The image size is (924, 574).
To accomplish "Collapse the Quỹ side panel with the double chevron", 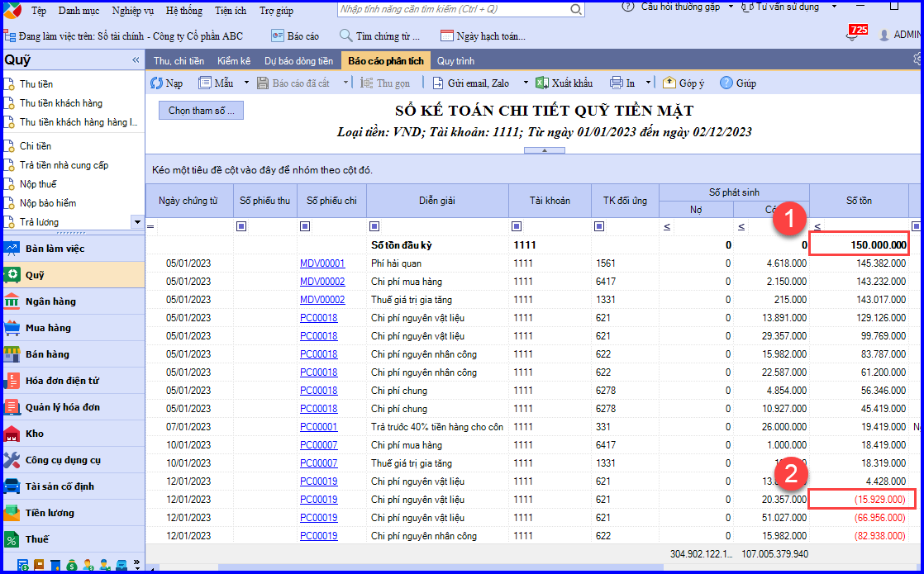I will (136, 60).
